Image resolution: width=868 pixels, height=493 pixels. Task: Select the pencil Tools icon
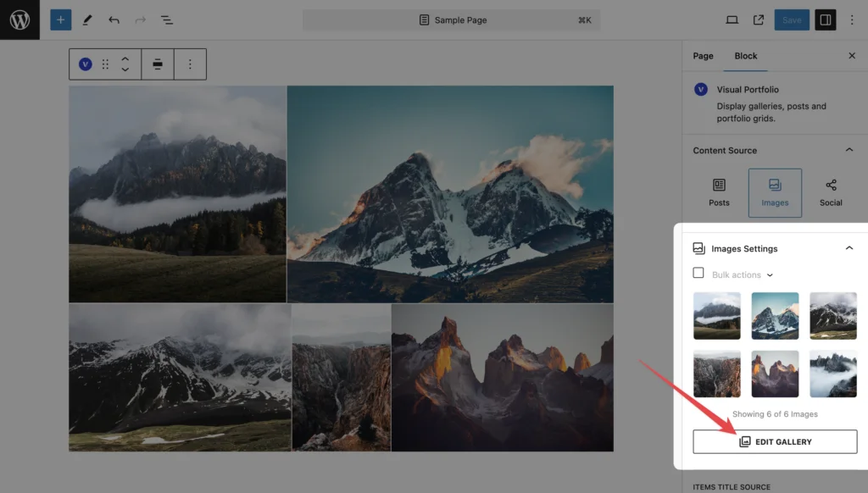coord(87,19)
